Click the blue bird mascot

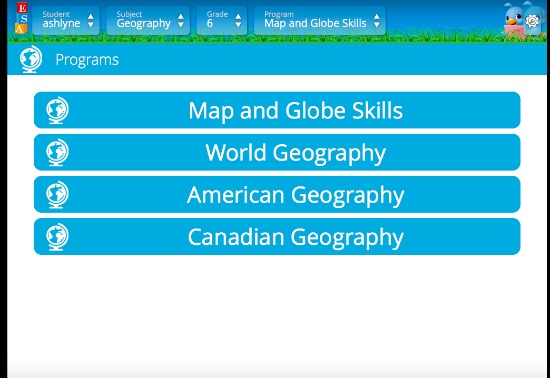tap(513, 20)
